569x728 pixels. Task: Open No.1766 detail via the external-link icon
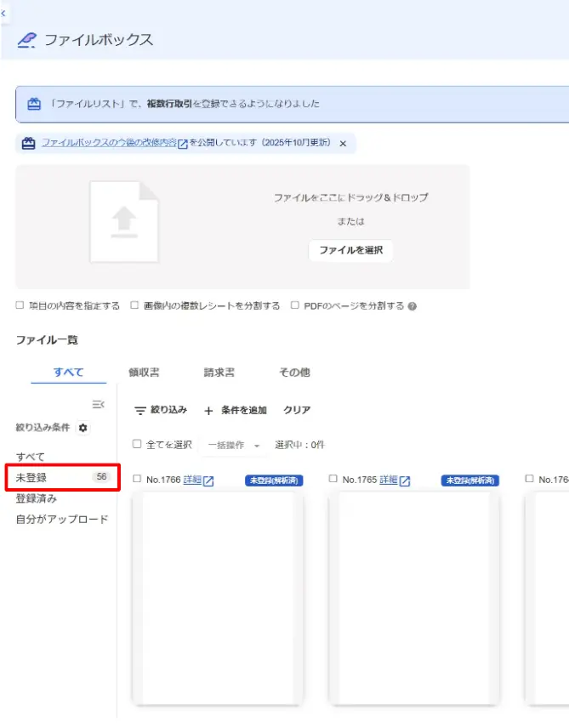pos(208,481)
